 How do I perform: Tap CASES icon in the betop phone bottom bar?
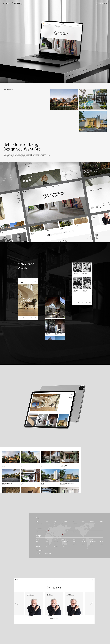(24, 318)
